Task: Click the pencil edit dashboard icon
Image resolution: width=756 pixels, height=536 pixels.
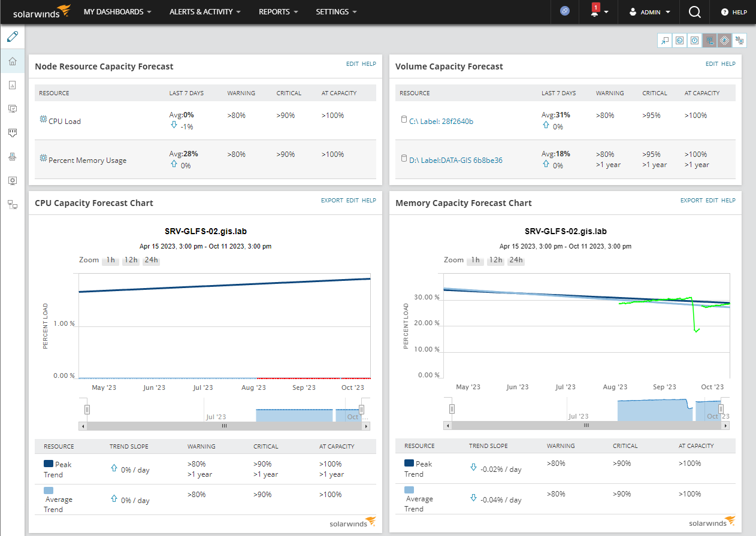Action: click(13, 37)
